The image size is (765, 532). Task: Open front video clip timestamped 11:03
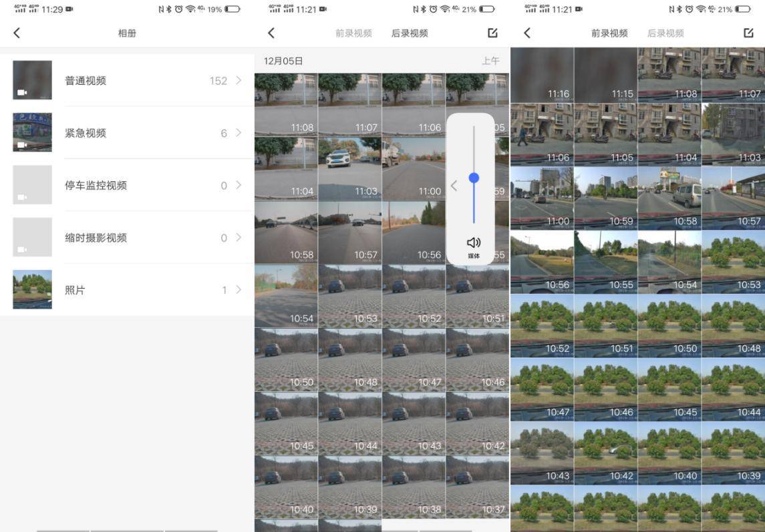(733, 134)
